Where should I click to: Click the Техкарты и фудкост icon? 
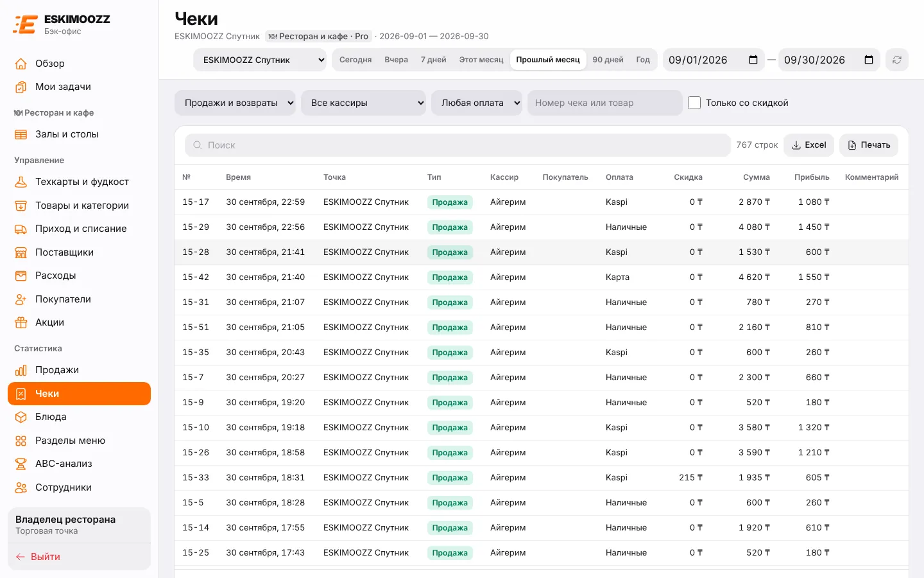point(21,182)
